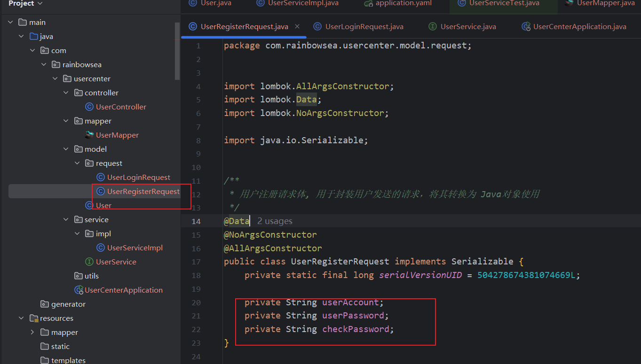Collapse the model folder chevron
This screenshot has width=641, height=364.
click(x=66, y=149)
